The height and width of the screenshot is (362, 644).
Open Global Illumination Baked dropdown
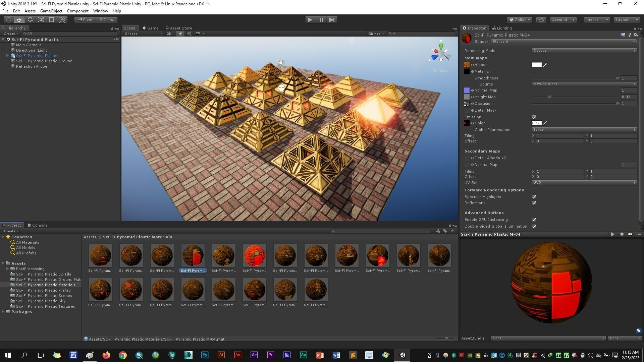point(584,130)
